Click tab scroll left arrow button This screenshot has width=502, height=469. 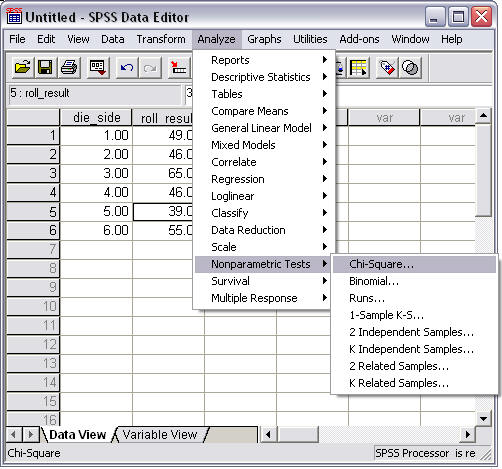tap(14, 434)
